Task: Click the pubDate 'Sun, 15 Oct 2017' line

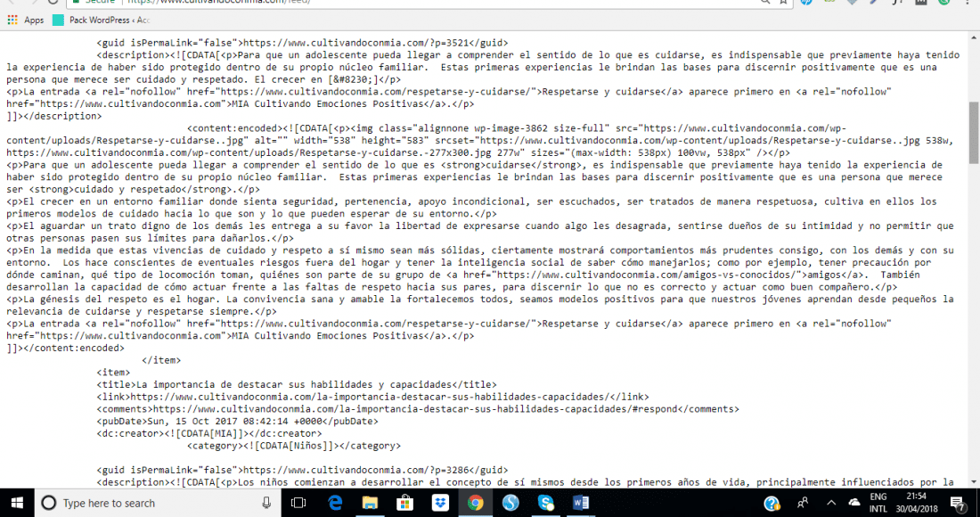Action: click(237, 422)
